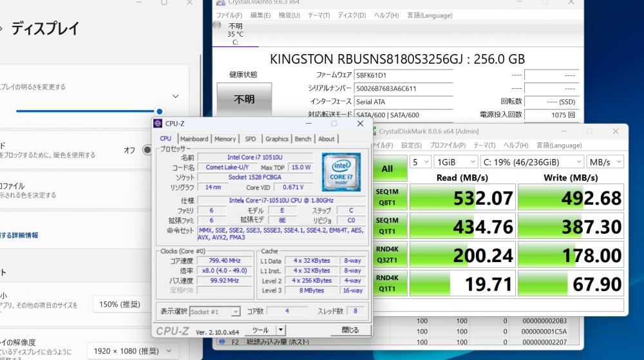Click the CrystalDiskInfo title bar icon
This screenshot has height=360, width=644.
tap(220, 3)
